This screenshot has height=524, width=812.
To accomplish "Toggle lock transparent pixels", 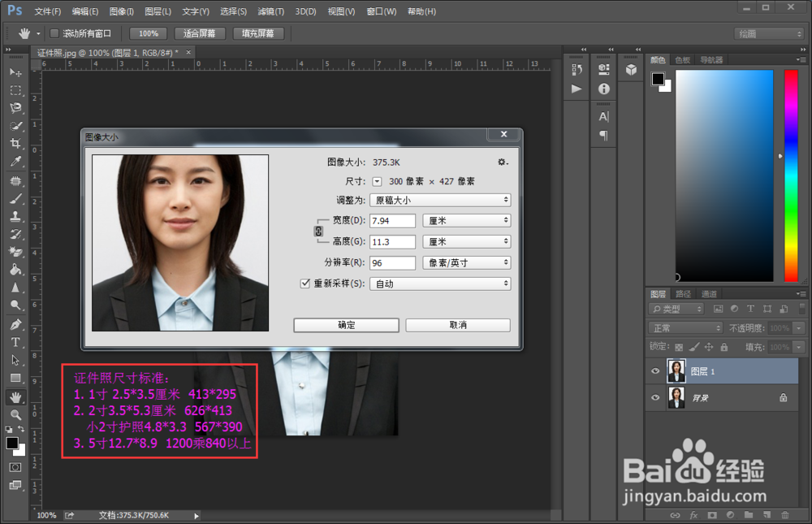I will click(x=679, y=347).
